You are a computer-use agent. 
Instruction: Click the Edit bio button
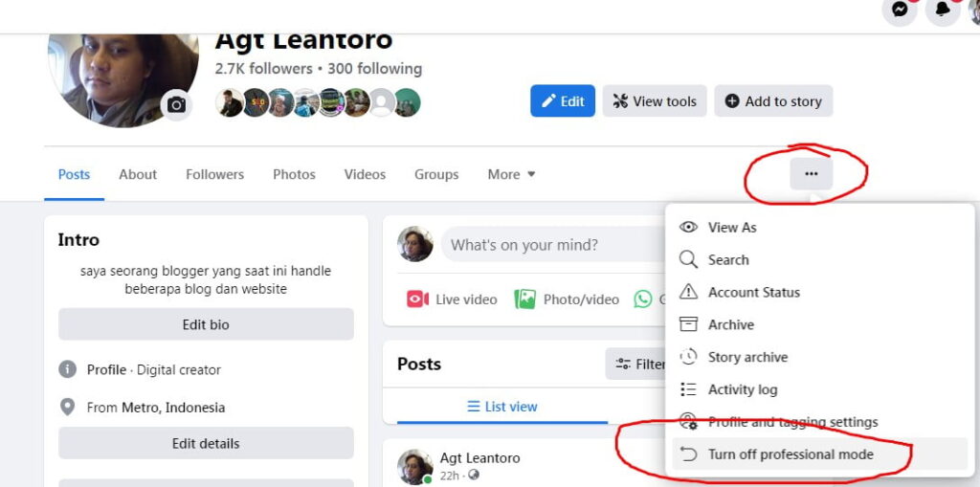coord(206,324)
